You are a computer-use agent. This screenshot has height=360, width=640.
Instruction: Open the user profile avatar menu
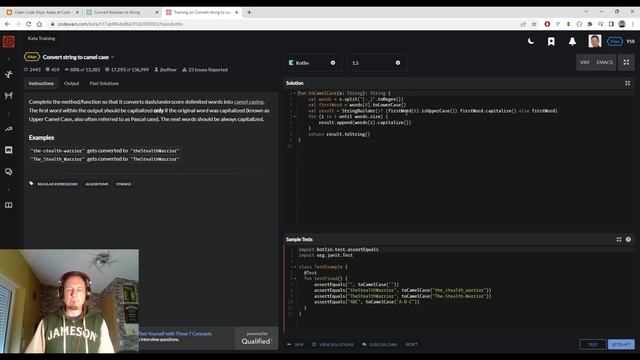pyautogui.click(x=594, y=41)
